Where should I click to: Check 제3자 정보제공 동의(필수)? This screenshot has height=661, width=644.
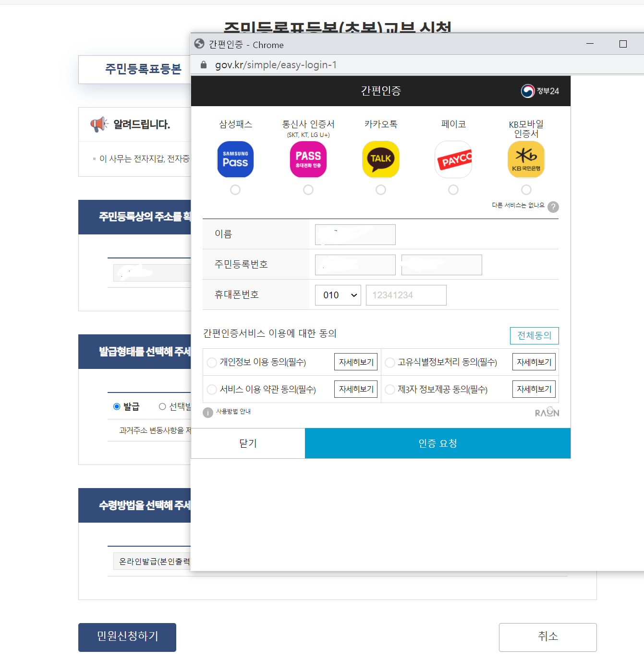(390, 389)
